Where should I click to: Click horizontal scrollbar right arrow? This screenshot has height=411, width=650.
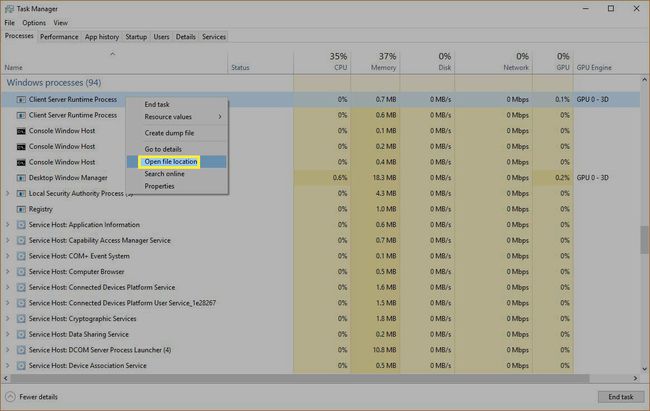click(x=635, y=379)
